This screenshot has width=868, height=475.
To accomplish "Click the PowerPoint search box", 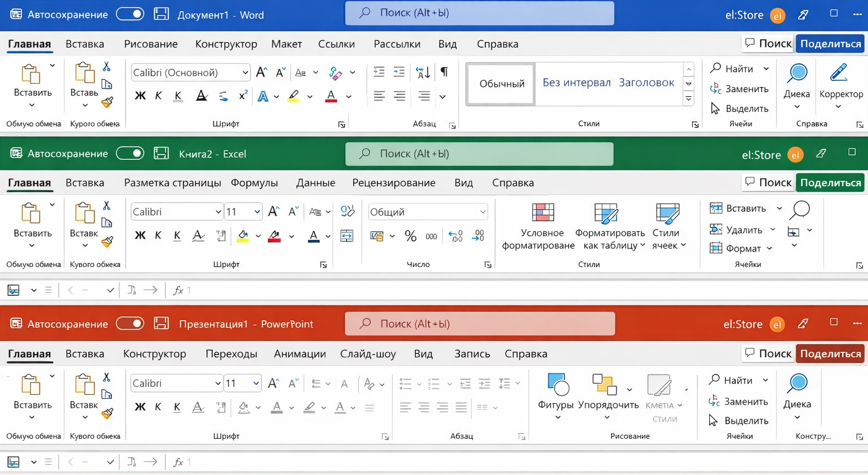I will [x=479, y=324].
